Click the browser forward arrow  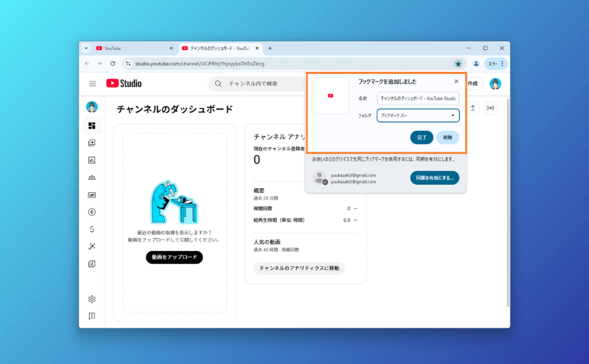(x=99, y=64)
